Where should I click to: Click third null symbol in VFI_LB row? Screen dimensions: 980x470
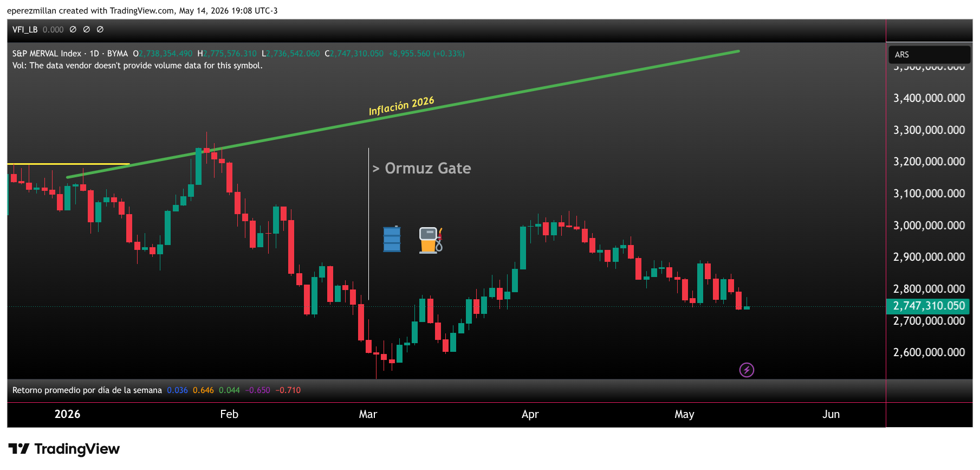tap(100, 29)
